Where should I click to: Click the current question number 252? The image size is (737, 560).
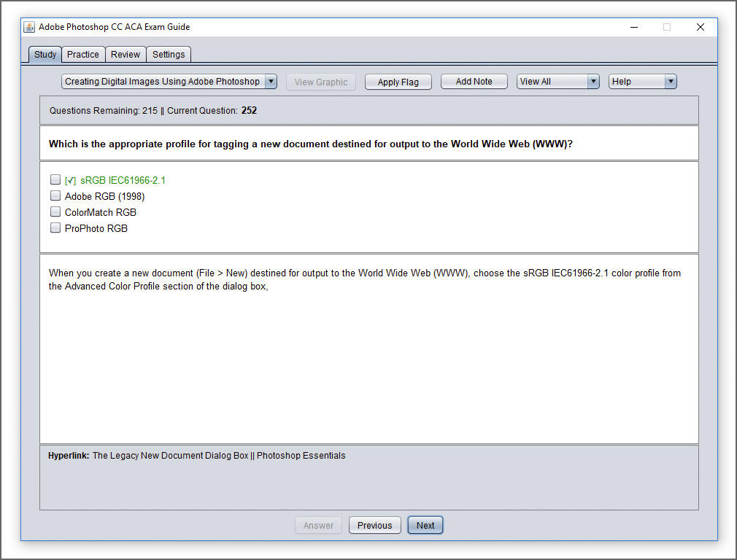(x=249, y=110)
